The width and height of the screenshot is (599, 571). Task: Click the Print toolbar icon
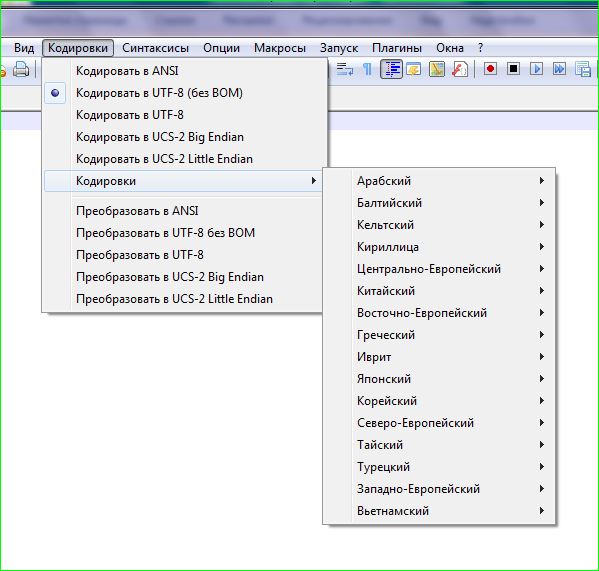[21, 70]
